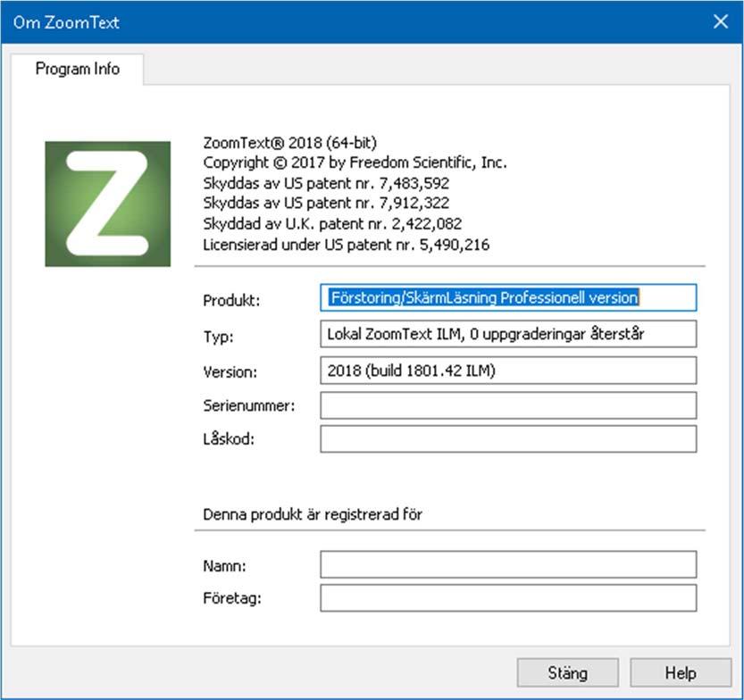Close the Om ZoomText dialog
Screen dimensions: 744x700
pyautogui.click(x=720, y=21)
